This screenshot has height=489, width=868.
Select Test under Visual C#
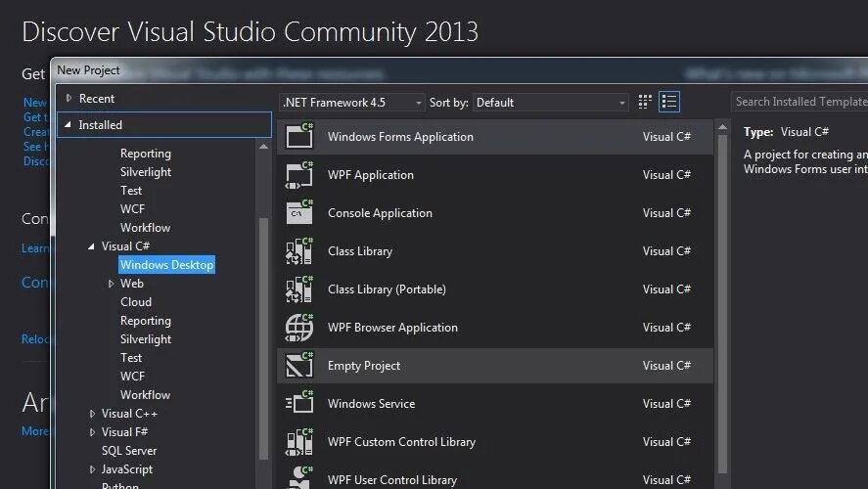click(x=131, y=357)
